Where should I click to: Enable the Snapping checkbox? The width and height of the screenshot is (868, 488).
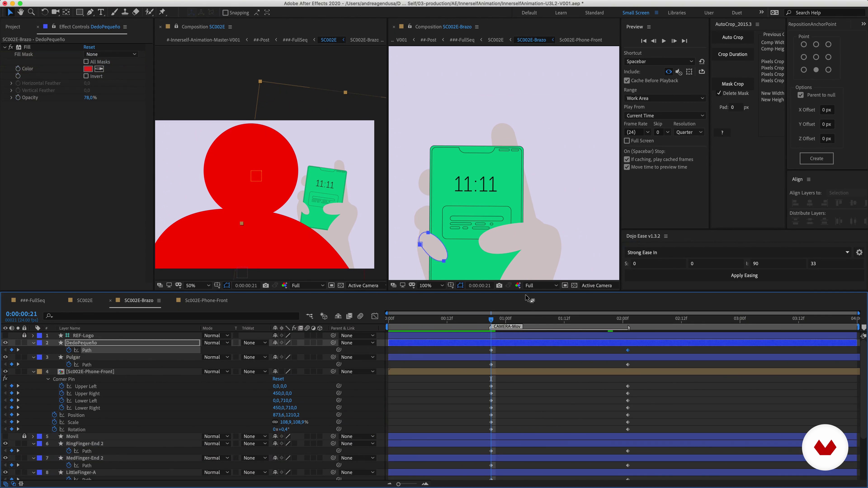click(225, 13)
